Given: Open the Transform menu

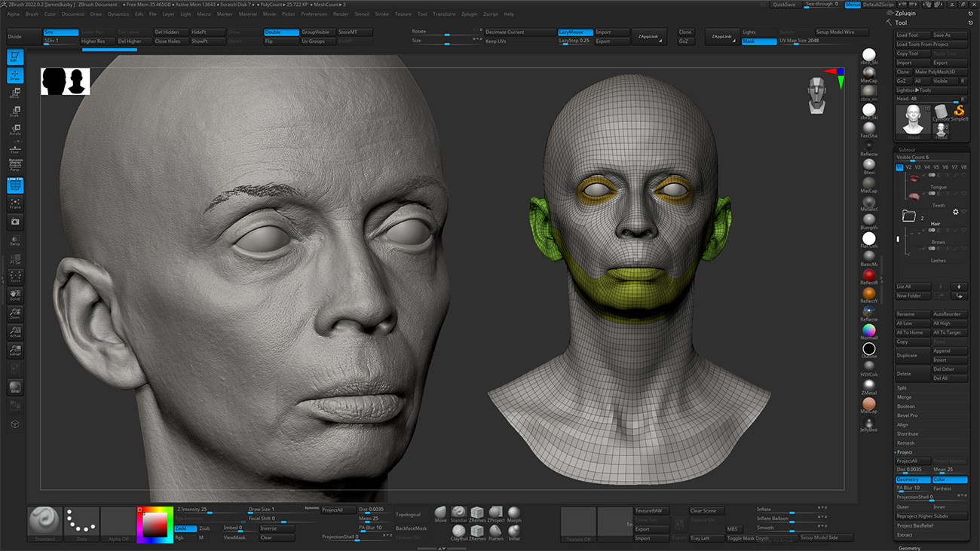Looking at the screenshot, I should [444, 14].
